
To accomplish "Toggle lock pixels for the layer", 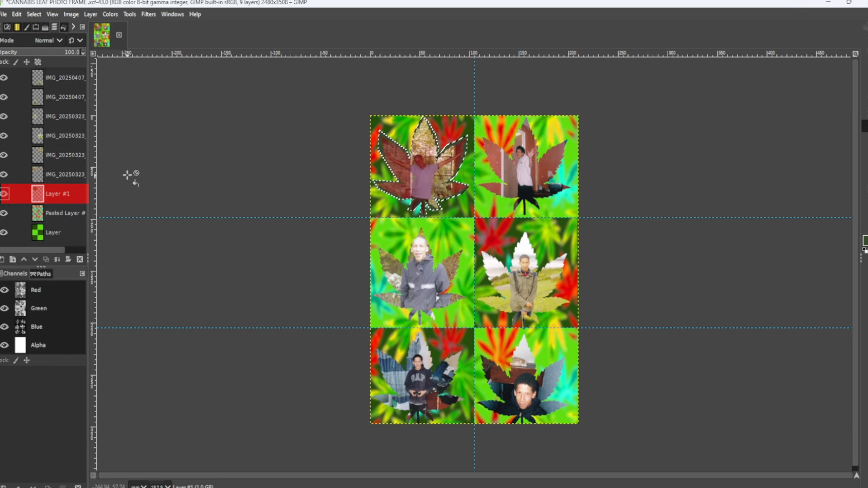I will coord(16,62).
